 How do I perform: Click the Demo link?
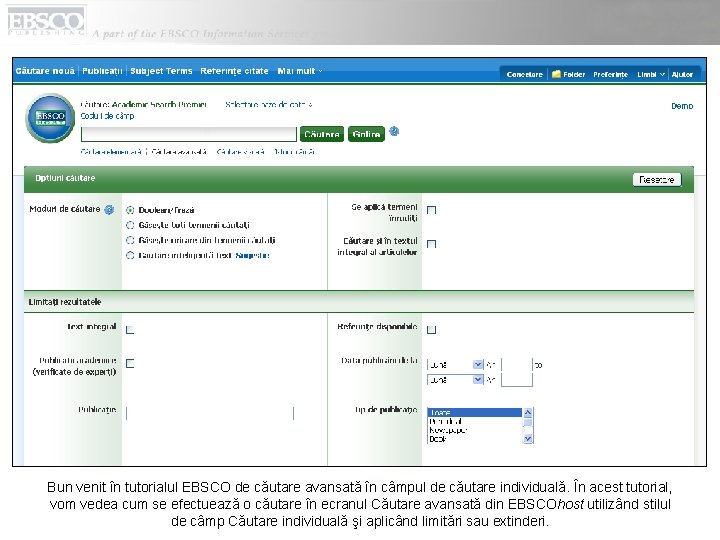pos(682,106)
